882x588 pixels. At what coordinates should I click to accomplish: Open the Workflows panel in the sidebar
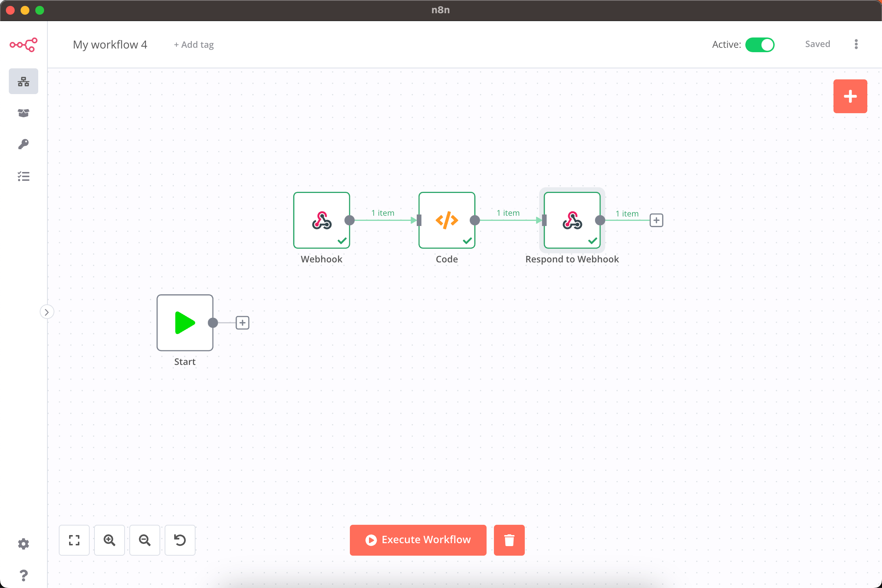coord(23,81)
